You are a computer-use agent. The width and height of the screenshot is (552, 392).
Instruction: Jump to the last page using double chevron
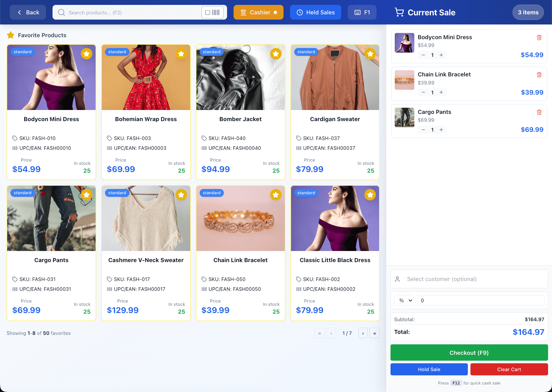click(x=374, y=333)
